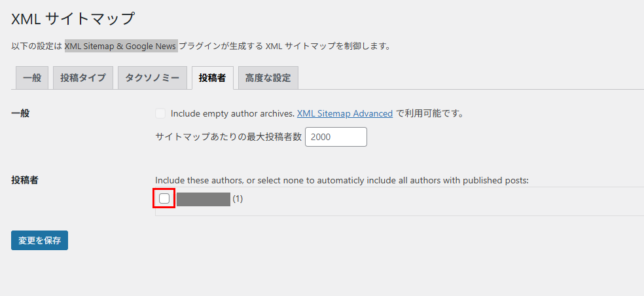644x296 pixels.
Task: Focus the max authors per sitemap field
Action: [x=335, y=137]
